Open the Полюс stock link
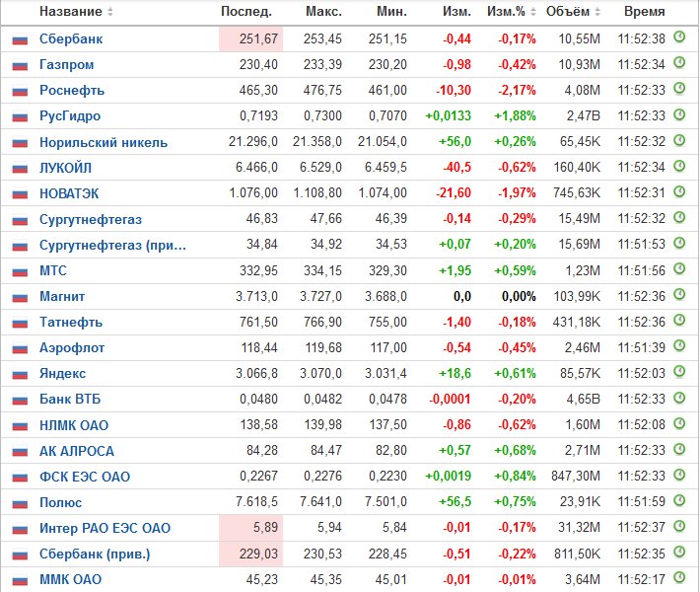The height and width of the screenshot is (592, 700). coord(60,502)
